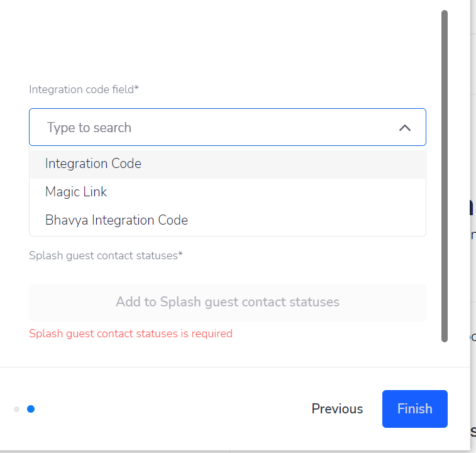Click the empty footer area between dots and Previous

click(173, 409)
